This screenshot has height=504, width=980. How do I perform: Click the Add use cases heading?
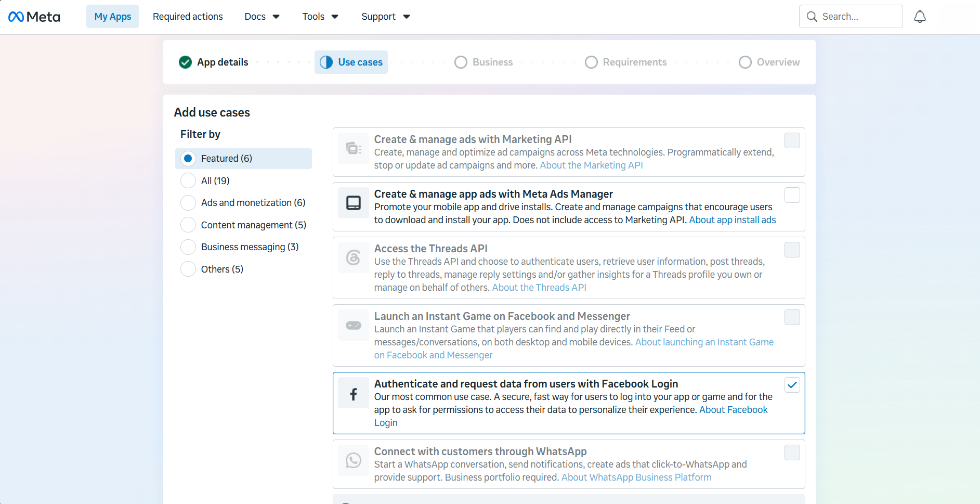212,112
